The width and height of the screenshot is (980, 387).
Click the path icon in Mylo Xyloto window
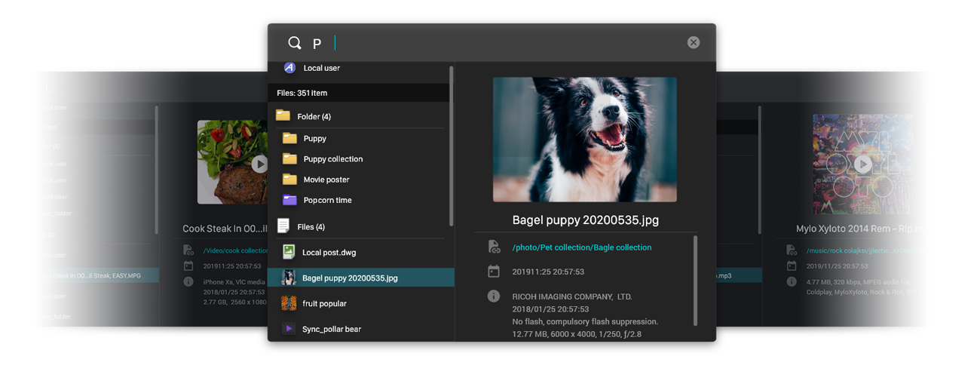click(x=792, y=250)
